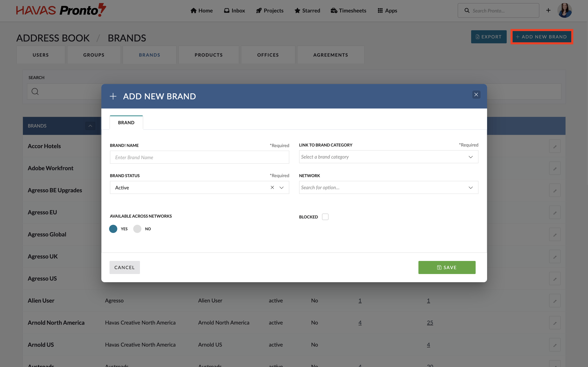Clear the Active brand status selection

tap(272, 187)
